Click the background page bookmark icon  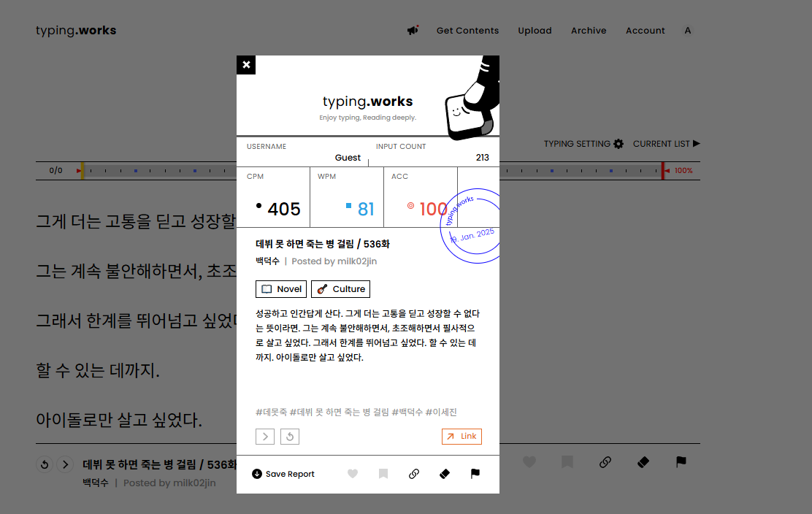(567, 461)
